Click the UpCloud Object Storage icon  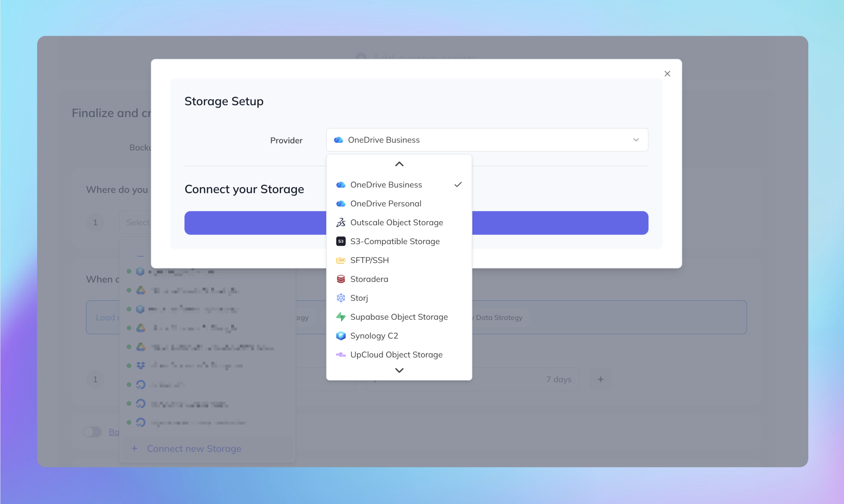[x=341, y=355]
